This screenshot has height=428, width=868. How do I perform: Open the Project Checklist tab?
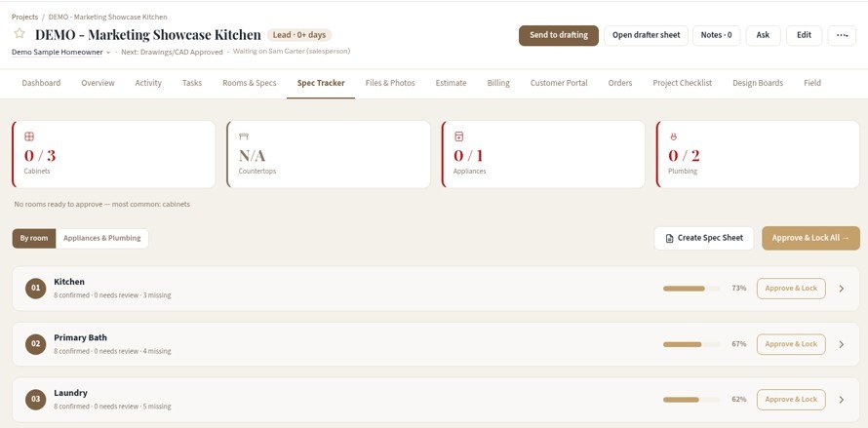point(682,83)
